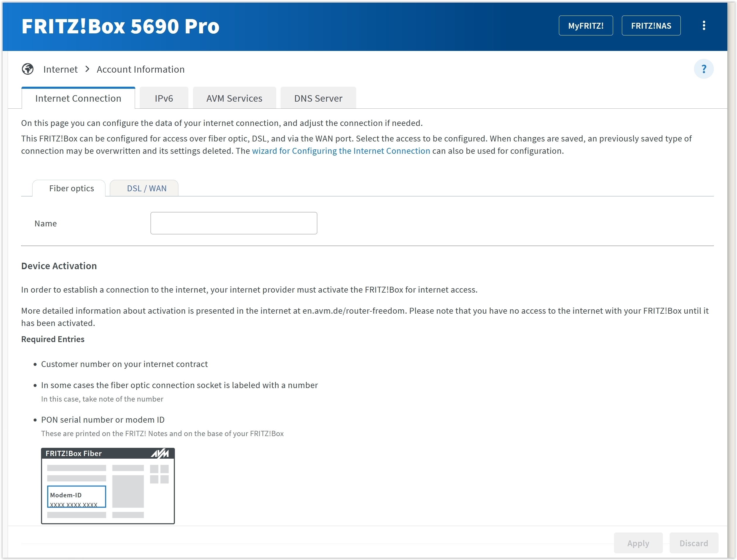Focus the Name input field
This screenshot has height=560, width=737.
pyautogui.click(x=234, y=223)
